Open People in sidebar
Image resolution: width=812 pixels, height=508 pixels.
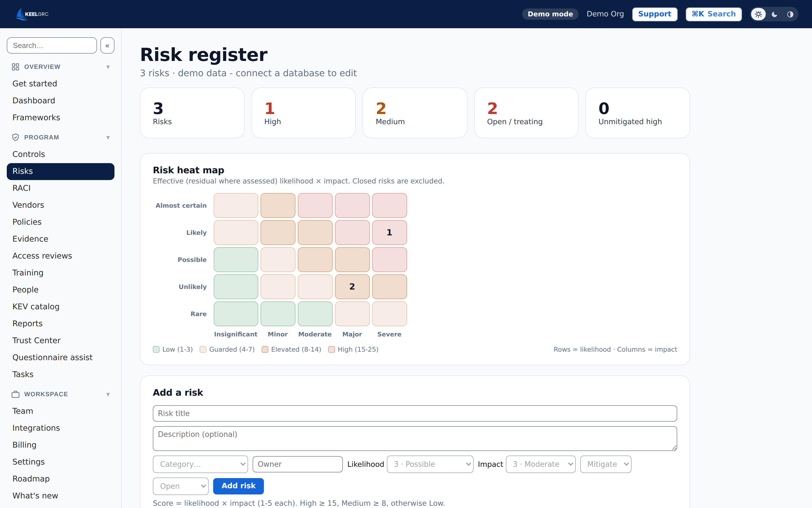coord(60,290)
